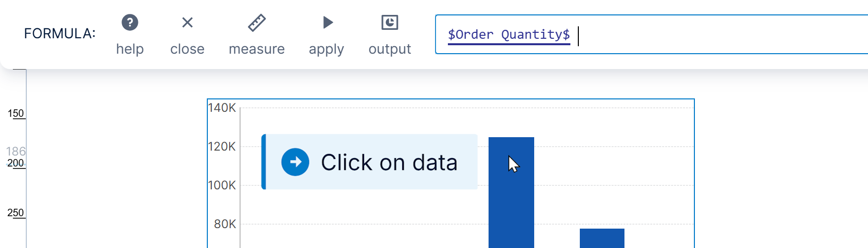Select the shorter blue bar on the right
The image size is (868, 248).
[x=602, y=238]
